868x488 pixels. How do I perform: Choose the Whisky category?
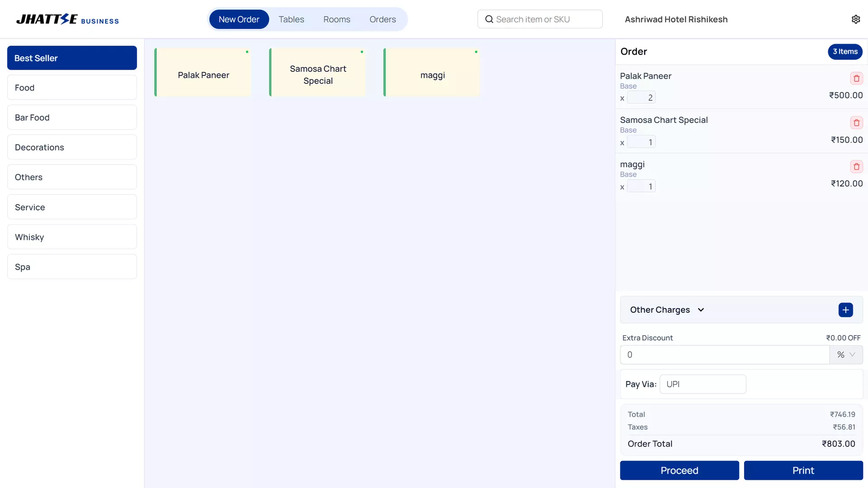[x=72, y=237]
